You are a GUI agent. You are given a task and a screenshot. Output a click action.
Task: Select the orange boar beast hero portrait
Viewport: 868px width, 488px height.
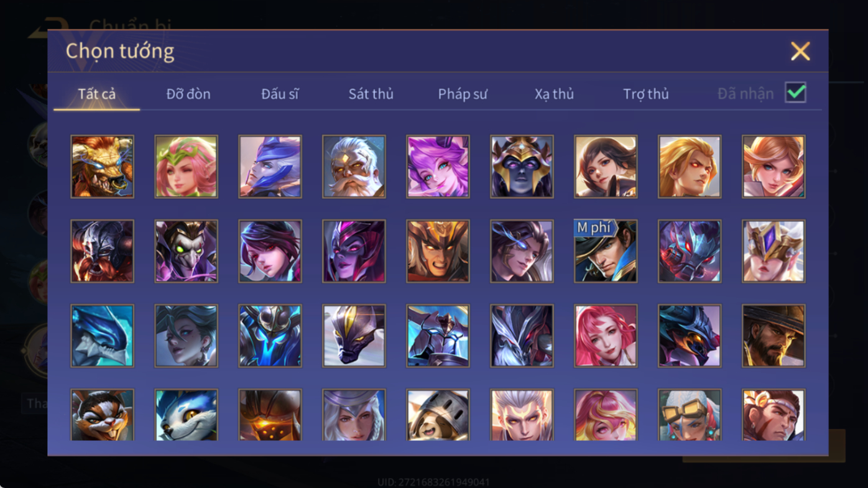tap(102, 167)
